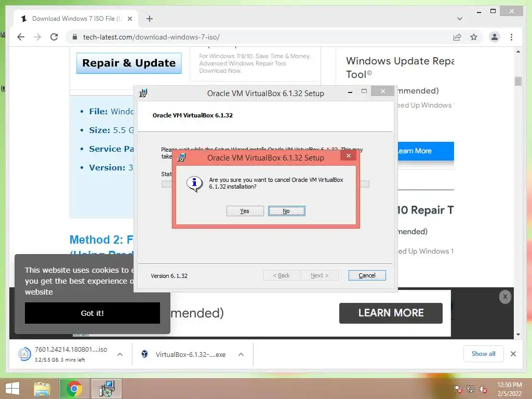Expand options for the ISO download item
The width and height of the screenshot is (532, 399).
120,354
